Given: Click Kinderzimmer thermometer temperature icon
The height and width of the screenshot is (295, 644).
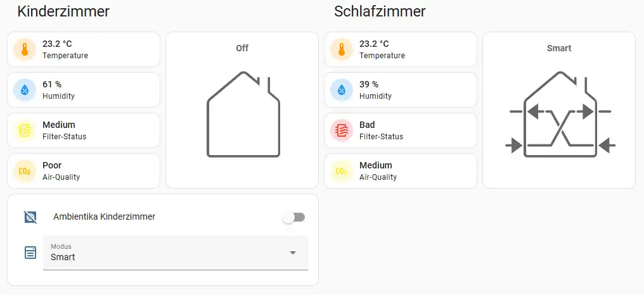Looking at the screenshot, I should pyautogui.click(x=25, y=49).
